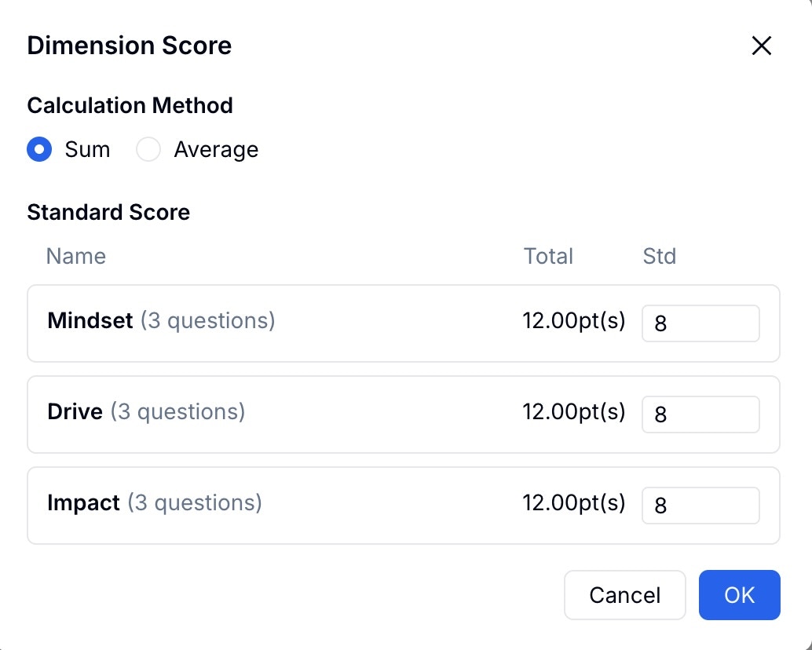Select the Sum calculation method
This screenshot has width=812, height=650.
39,149
